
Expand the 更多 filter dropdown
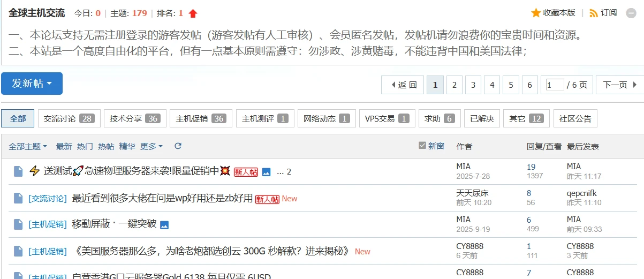(151, 146)
